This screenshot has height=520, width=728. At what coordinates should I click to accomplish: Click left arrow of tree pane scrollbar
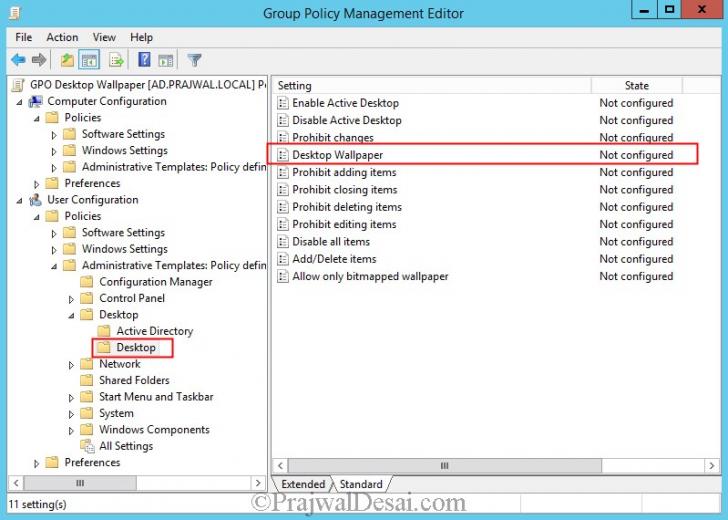click(16, 483)
